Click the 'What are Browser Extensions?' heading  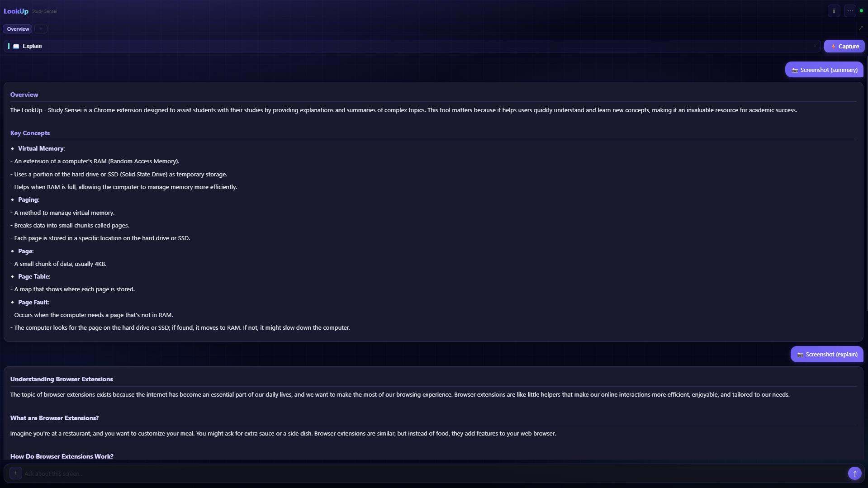[54, 418]
